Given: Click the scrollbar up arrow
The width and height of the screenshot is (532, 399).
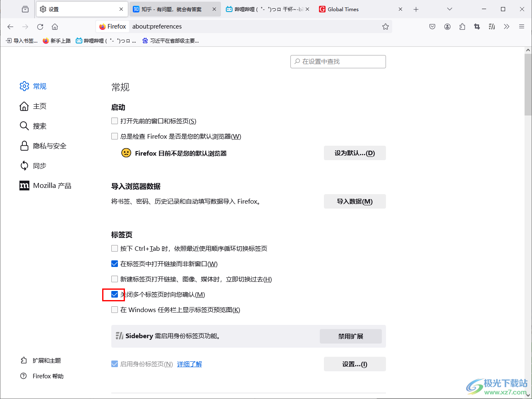Looking at the screenshot, I should 528,50.
